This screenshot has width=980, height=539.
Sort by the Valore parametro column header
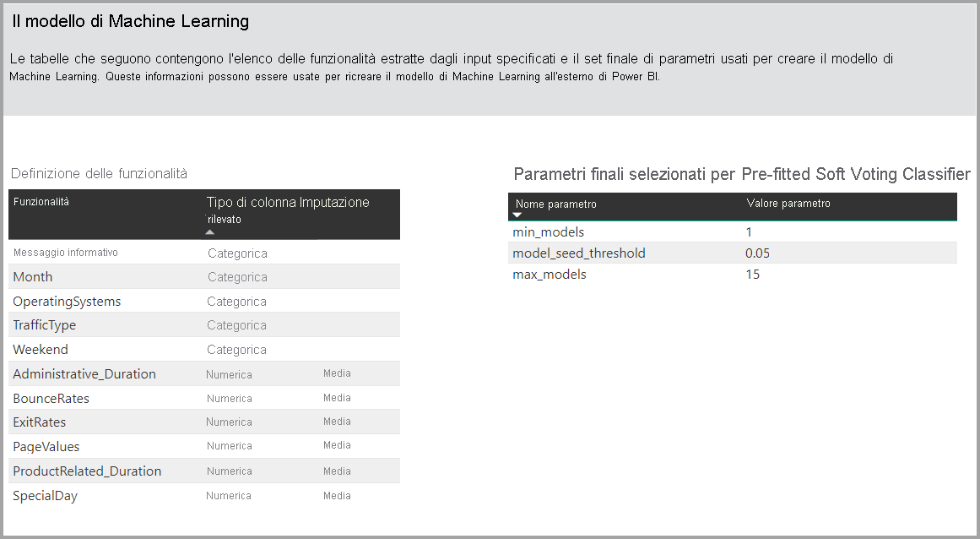[x=788, y=204]
